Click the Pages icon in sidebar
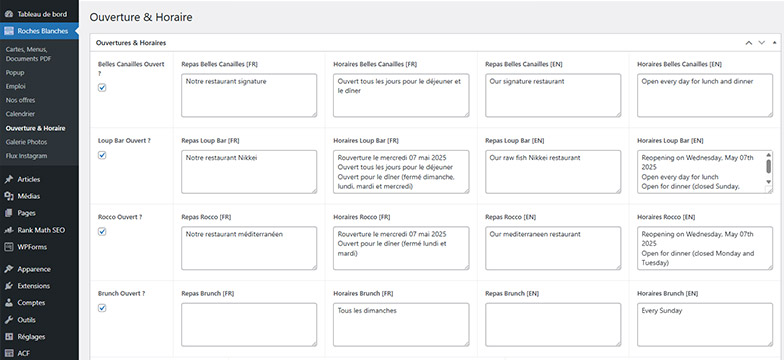 (8, 213)
